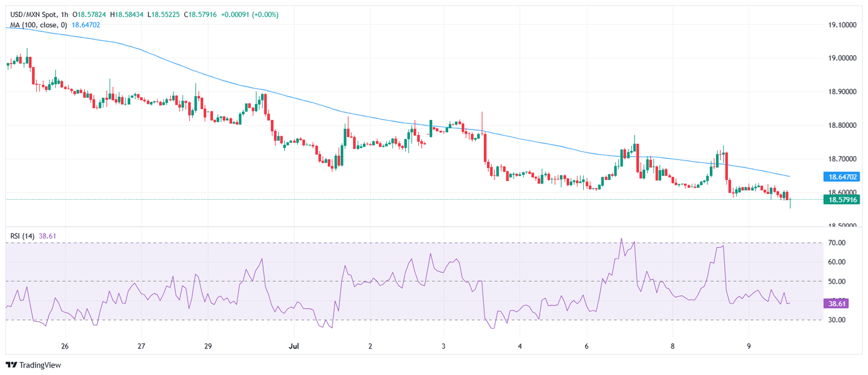Click the blue 18.64702 MA price tag

pos(842,177)
